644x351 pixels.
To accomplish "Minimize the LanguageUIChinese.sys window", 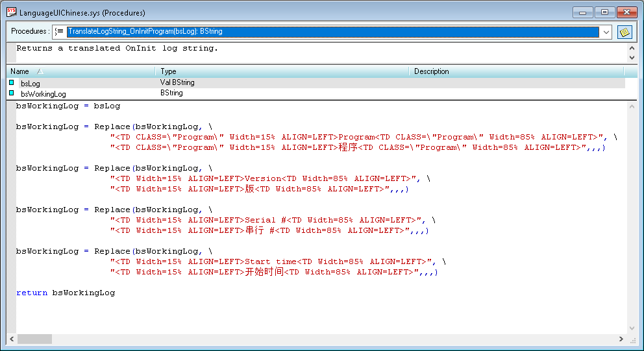I will [x=582, y=12].
